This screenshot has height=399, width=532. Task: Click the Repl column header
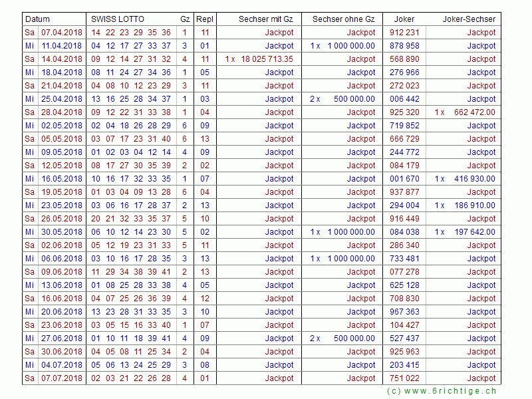point(205,19)
